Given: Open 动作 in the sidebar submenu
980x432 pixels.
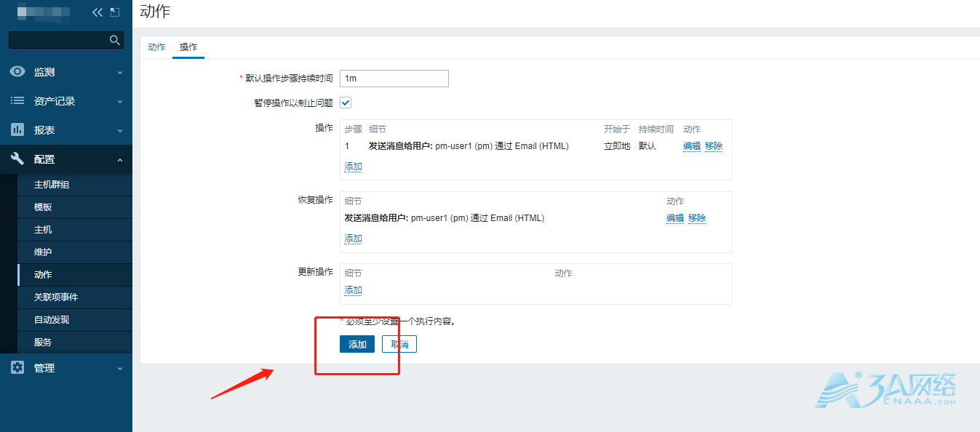Looking at the screenshot, I should point(74,275).
